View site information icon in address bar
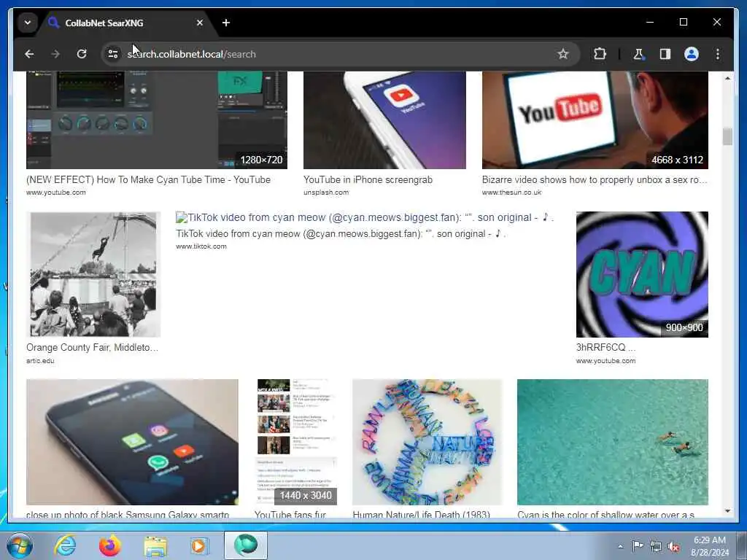The image size is (747, 560). 113,54
